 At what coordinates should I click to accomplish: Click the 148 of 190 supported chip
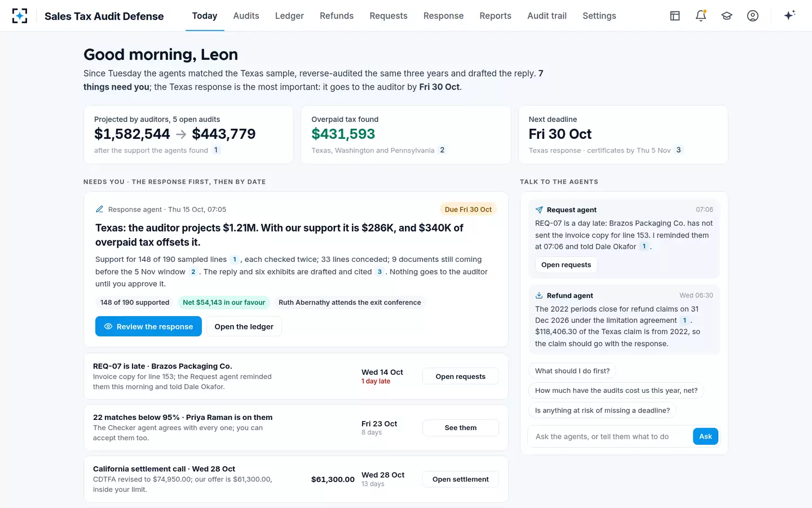[135, 303]
